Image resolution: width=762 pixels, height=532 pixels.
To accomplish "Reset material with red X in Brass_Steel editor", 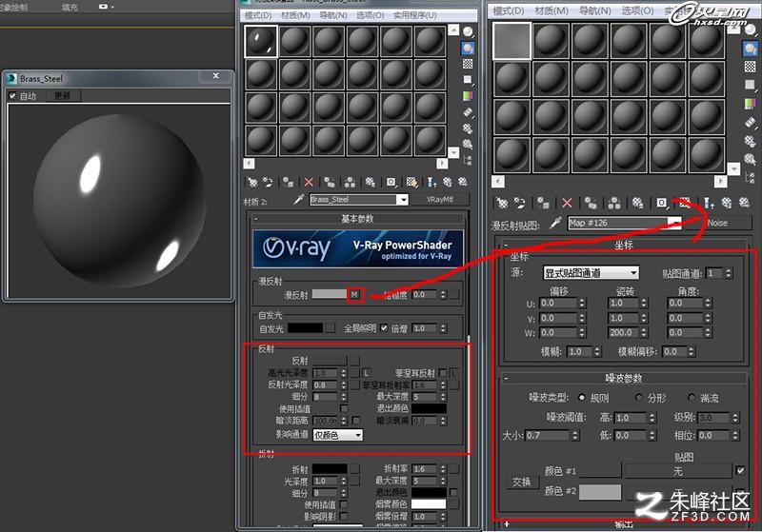I will pos(309,182).
